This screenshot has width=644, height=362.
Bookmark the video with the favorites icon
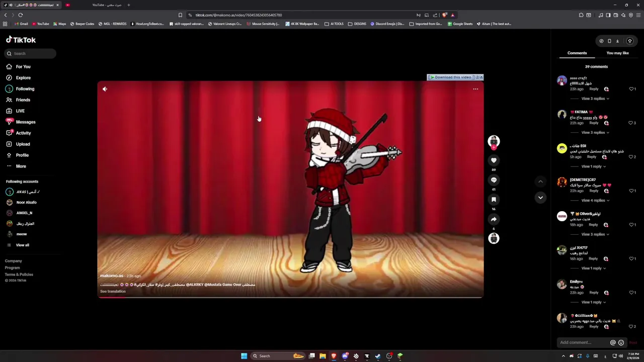click(x=494, y=200)
